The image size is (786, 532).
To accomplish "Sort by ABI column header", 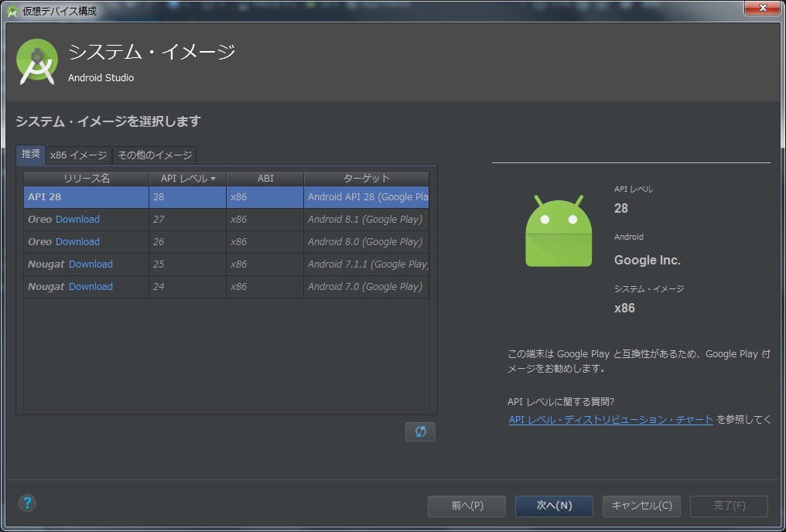I will pyautogui.click(x=265, y=179).
